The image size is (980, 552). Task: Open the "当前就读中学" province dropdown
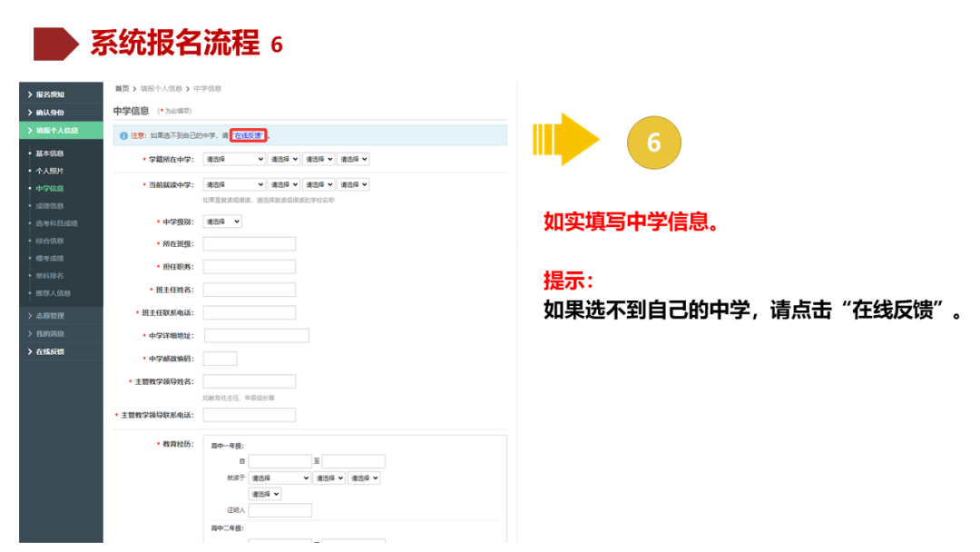coord(234,184)
